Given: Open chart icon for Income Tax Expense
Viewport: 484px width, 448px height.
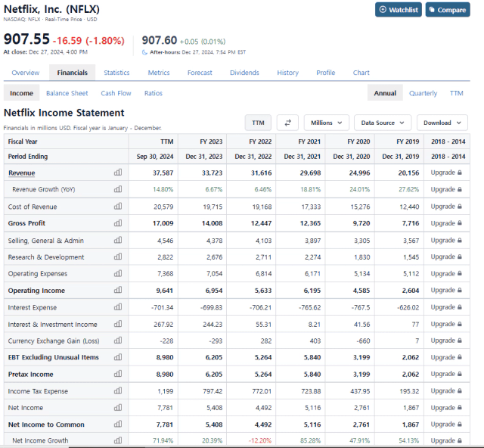Looking at the screenshot, I should [118, 390].
